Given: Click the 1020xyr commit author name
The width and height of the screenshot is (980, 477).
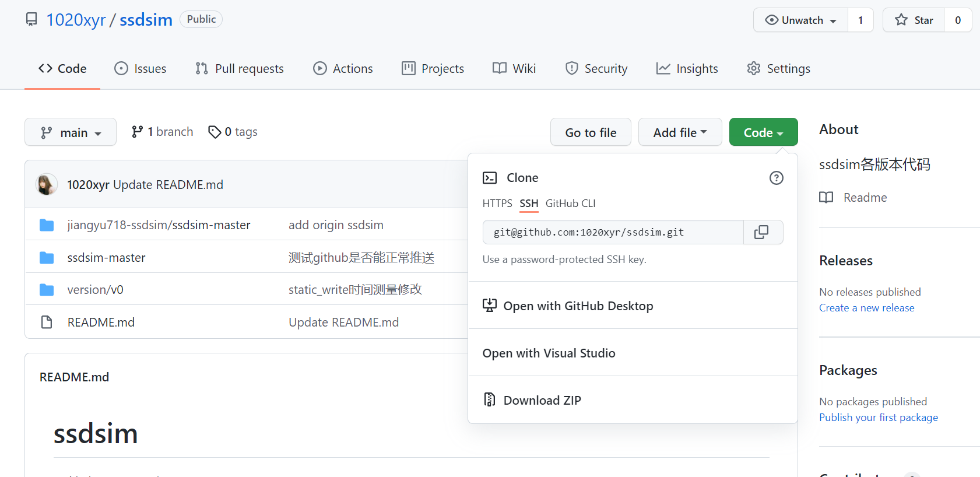Looking at the screenshot, I should tap(88, 185).
